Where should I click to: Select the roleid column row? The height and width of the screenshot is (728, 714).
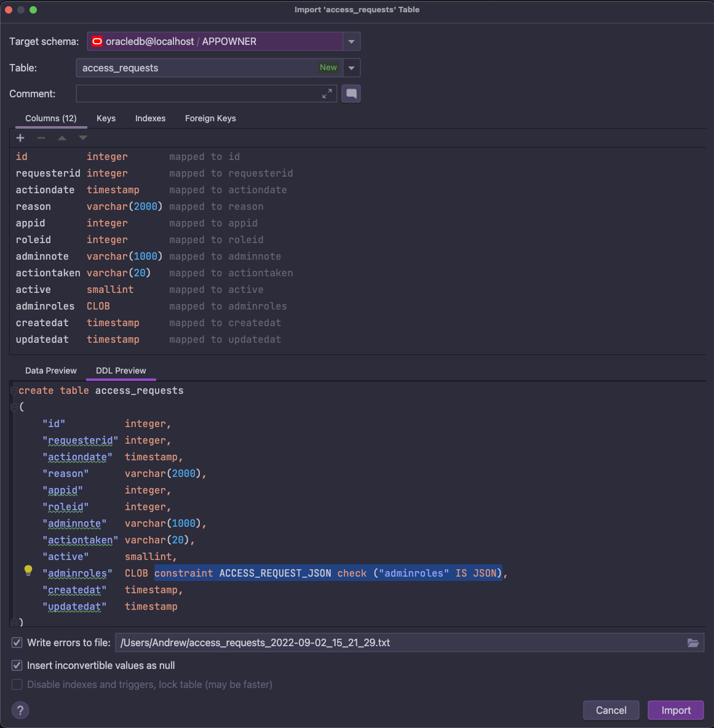[x=357, y=239]
